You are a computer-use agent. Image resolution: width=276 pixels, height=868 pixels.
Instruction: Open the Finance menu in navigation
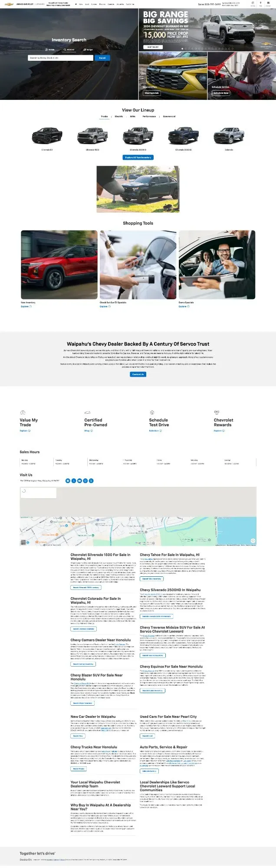[x=102, y=4]
